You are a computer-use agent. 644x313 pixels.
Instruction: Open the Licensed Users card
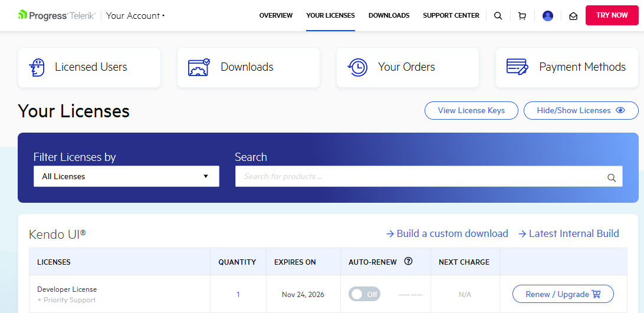coord(89,67)
